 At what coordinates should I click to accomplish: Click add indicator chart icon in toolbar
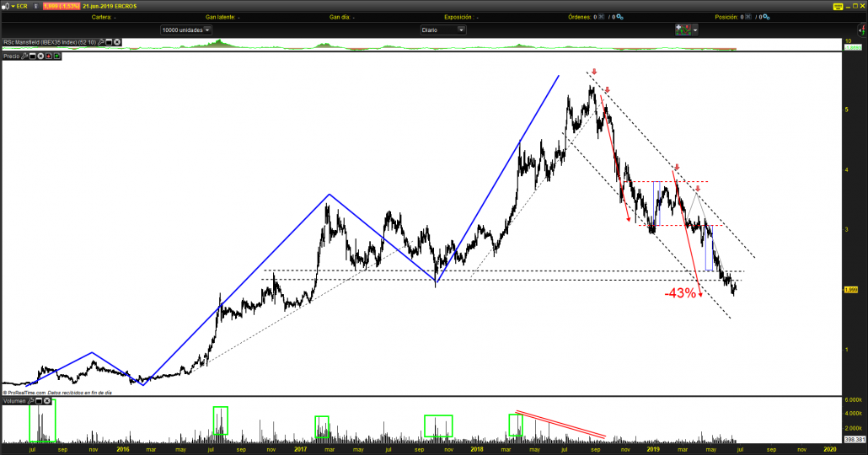point(683,29)
